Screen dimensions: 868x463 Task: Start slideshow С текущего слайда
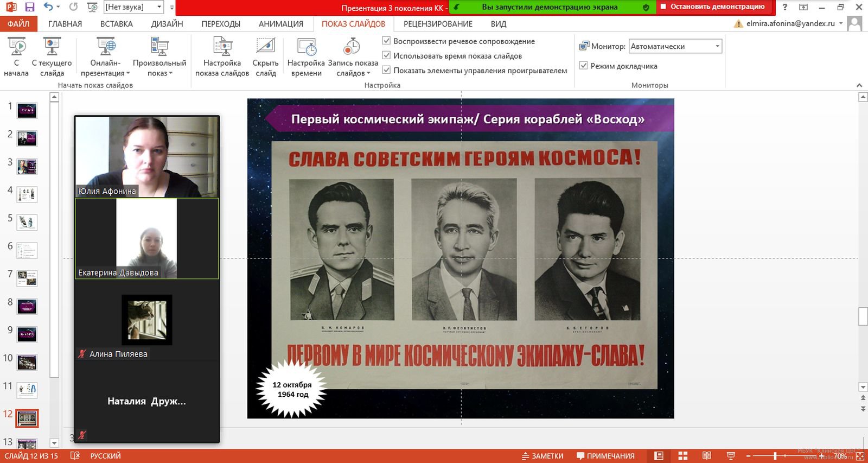(52, 57)
